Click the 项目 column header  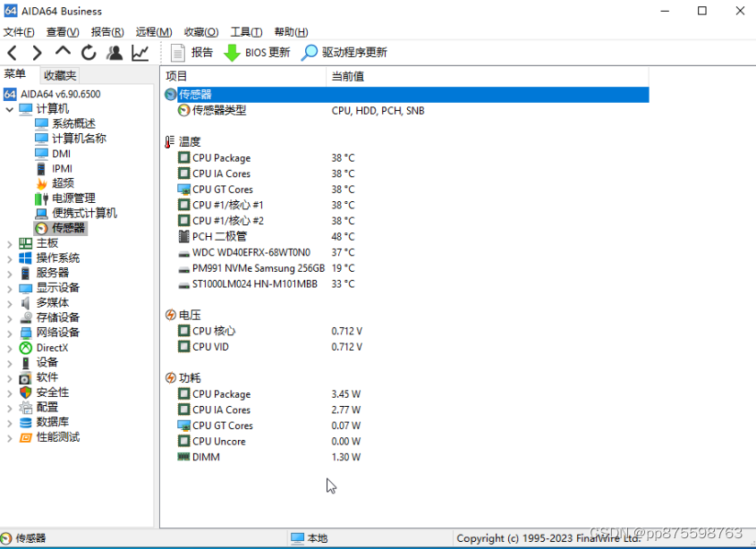[243, 76]
